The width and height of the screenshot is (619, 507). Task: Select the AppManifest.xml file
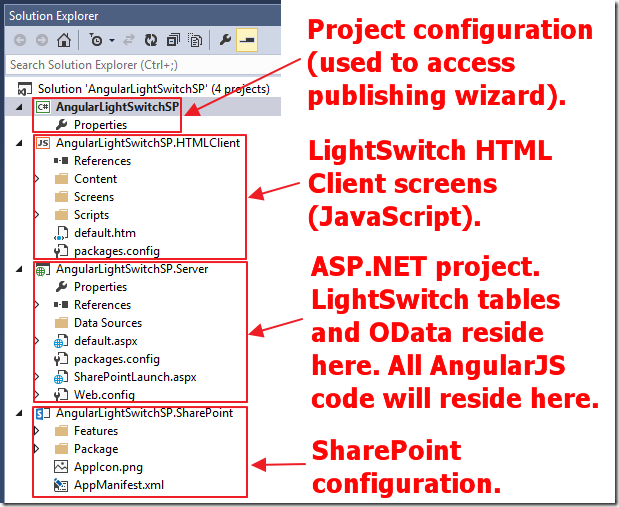pyautogui.click(x=119, y=485)
